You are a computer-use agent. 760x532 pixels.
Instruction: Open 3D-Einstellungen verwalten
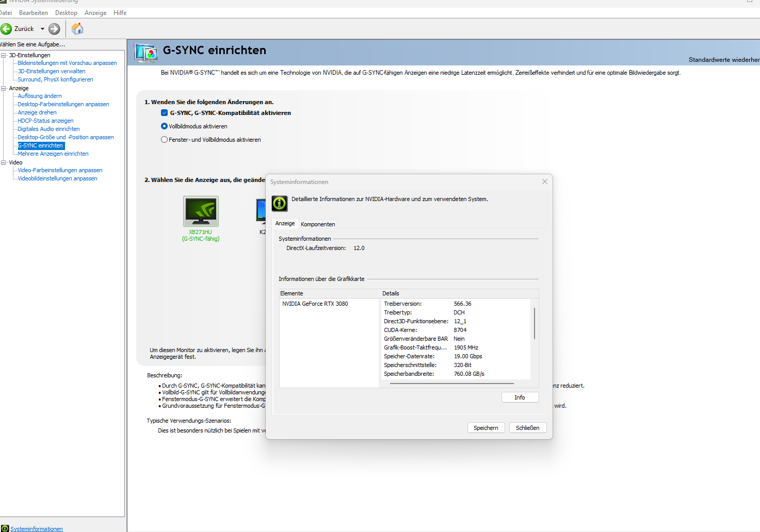click(x=52, y=71)
